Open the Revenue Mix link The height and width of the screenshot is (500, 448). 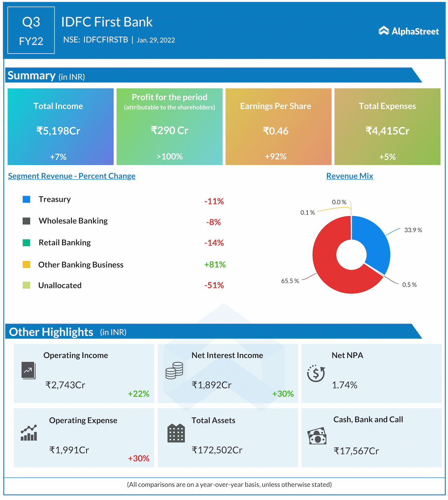point(349,176)
